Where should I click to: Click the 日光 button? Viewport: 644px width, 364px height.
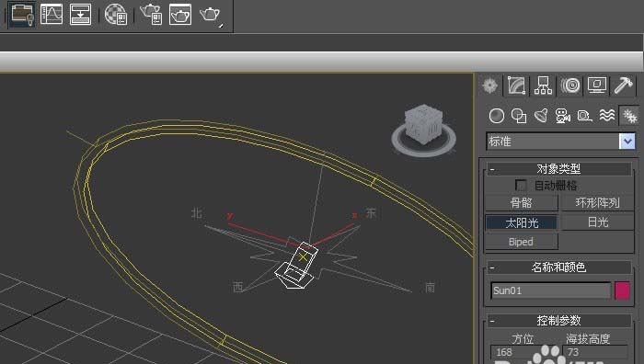598,222
